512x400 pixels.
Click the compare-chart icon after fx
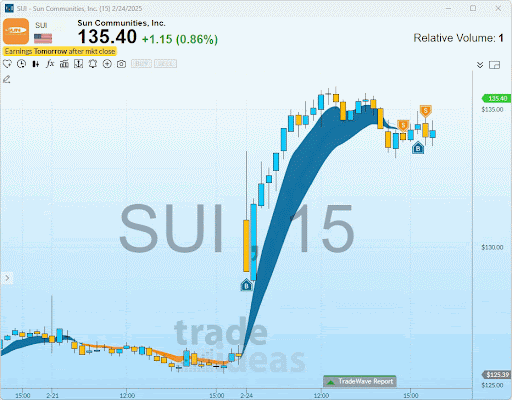pyautogui.click(x=64, y=63)
